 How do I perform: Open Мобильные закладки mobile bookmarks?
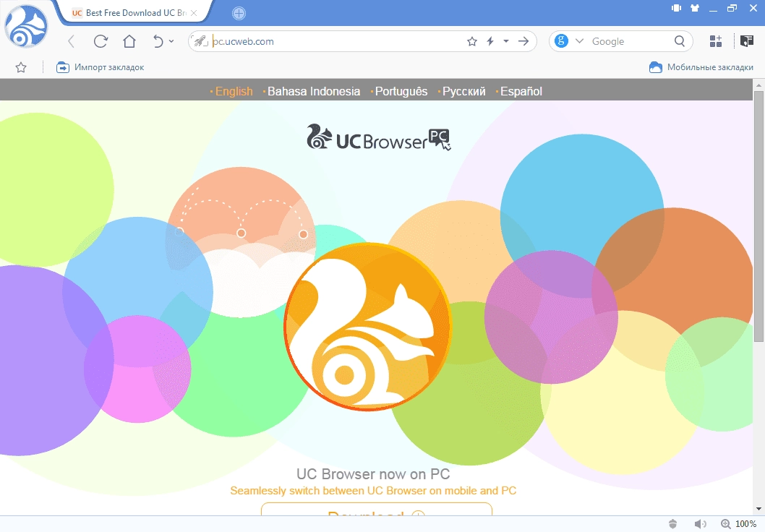(701, 67)
